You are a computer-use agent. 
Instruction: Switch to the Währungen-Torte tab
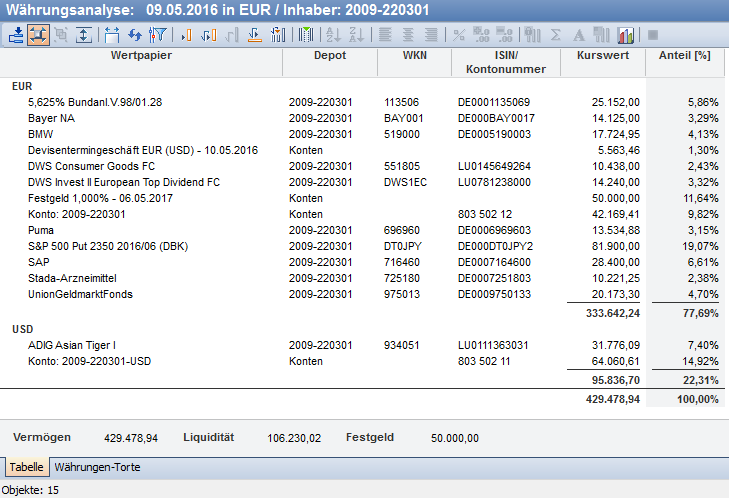click(x=97, y=467)
